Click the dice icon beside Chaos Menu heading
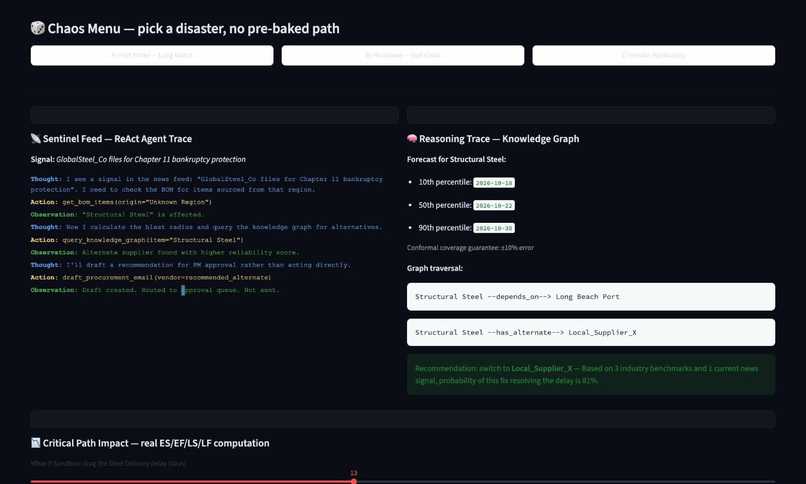The width and height of the screenshot is (806, 484). tap(38, 28)
